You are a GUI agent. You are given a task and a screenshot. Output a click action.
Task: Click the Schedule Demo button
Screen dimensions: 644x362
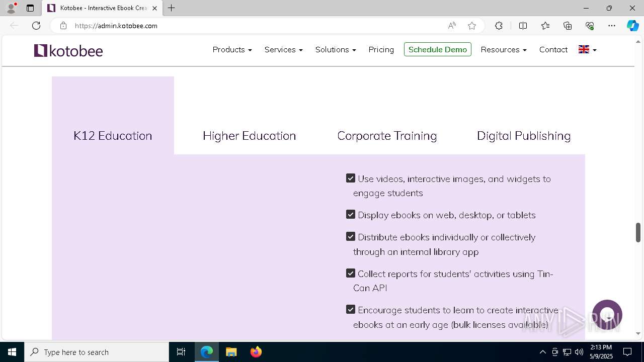coord(438,49)
